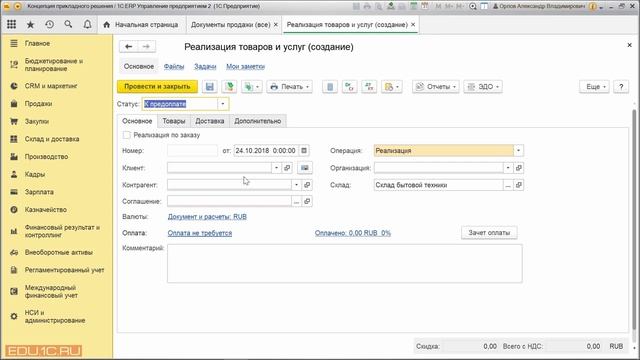Open the Склад record with open icon
640x360 pixels.
(519, 185)
